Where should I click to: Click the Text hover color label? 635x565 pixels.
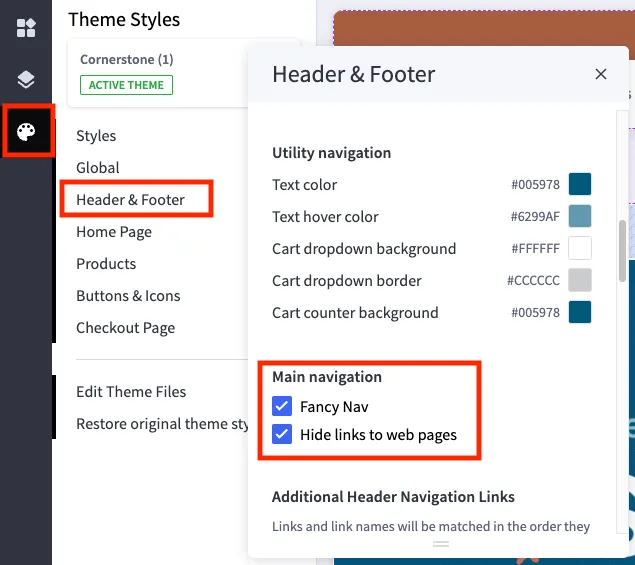click(x=325, y=217)
